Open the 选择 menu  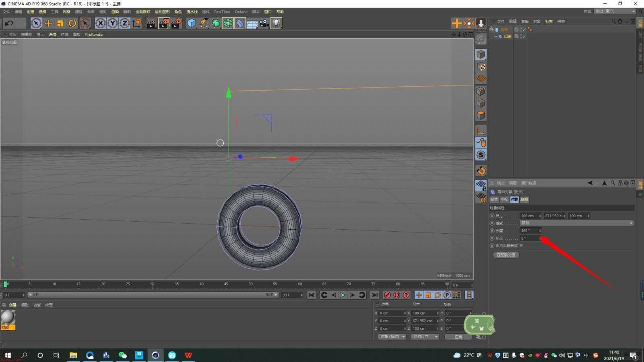(43, 12)
